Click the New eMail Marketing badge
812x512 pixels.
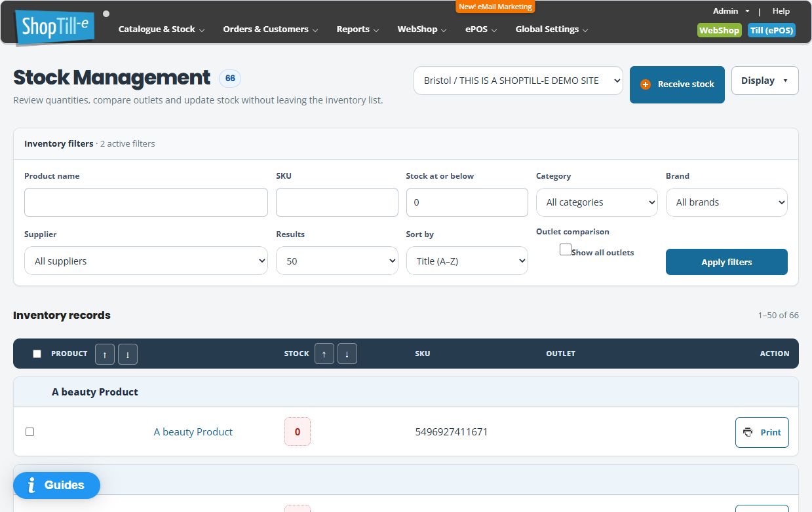tap(495, 7)
